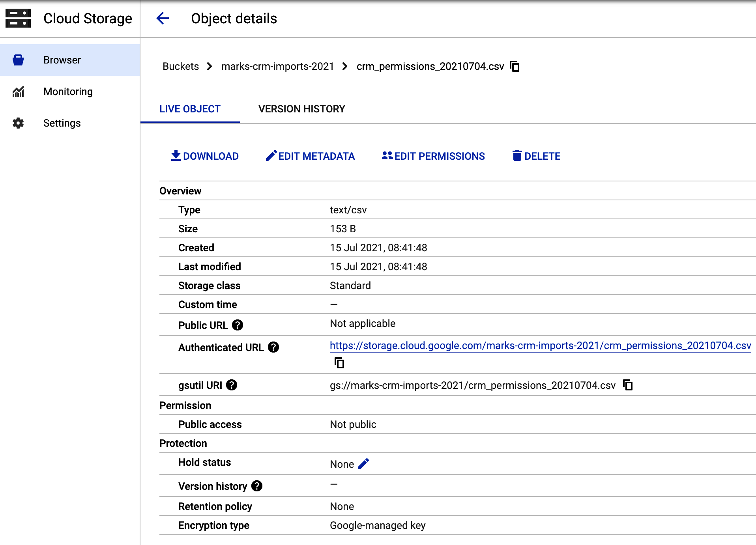Switch to the Version History tab
Viewport: 756px width, 545px height.
tap(301, 109)
